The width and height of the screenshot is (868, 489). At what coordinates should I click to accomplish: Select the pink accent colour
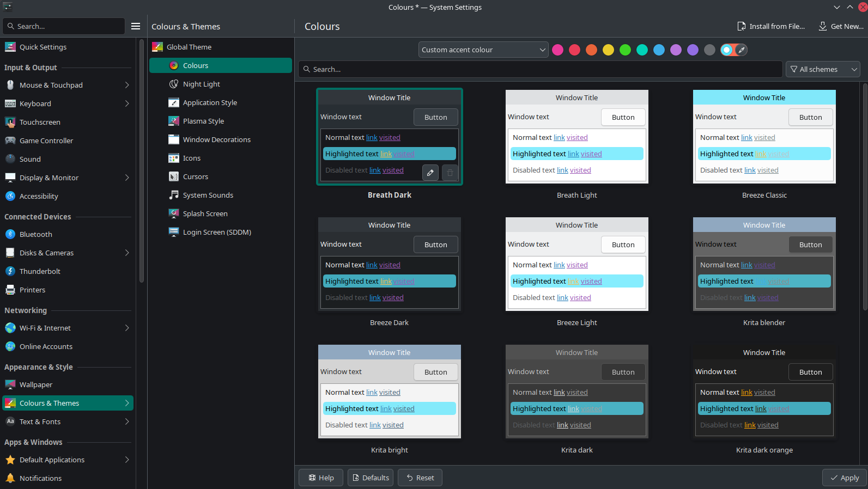click(557, 50)
